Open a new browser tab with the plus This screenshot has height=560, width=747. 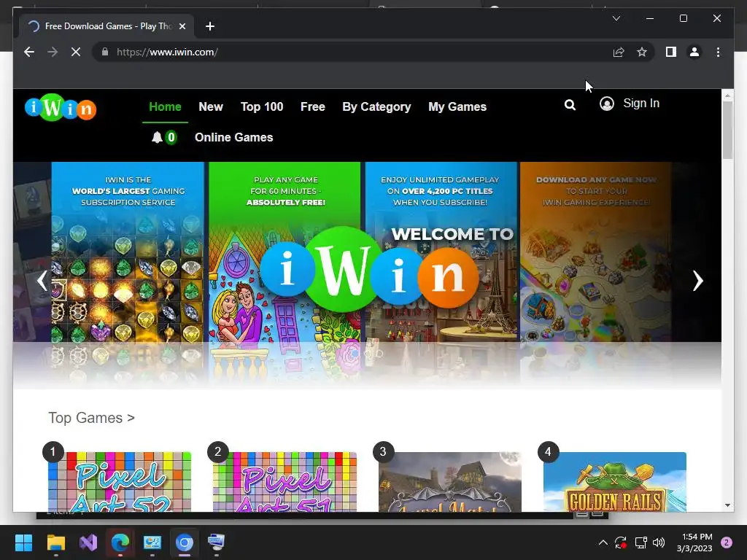(210, 26)
